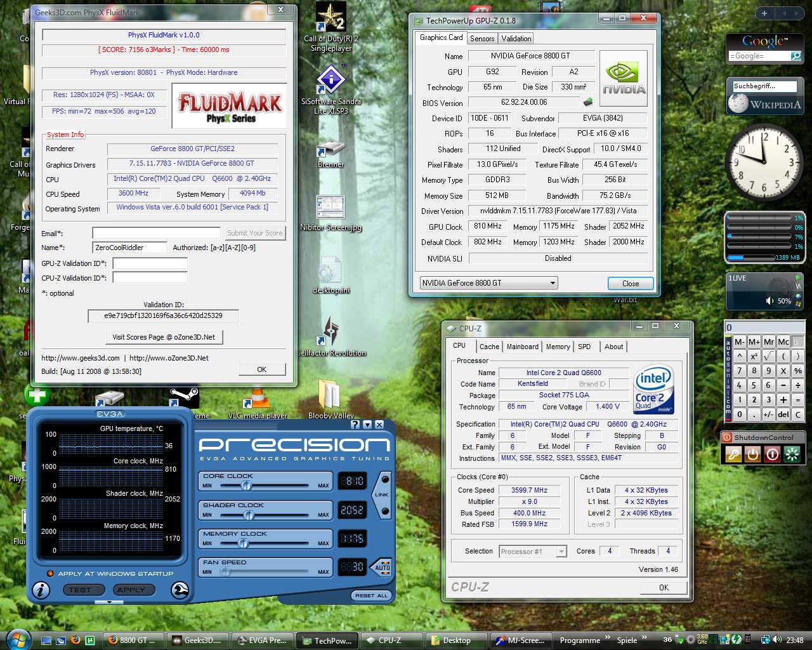Viewport: 812px width, 650px height.
Task: Click OK in the CPU-Z window
Action: [664, 587]
